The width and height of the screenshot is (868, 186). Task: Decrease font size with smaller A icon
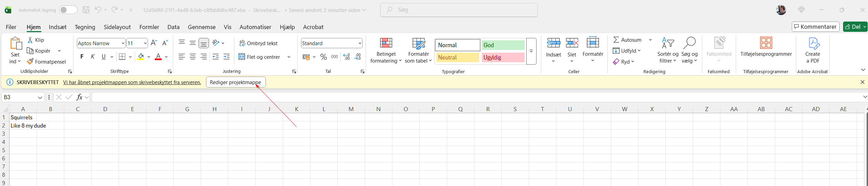(x=165, y=43)
